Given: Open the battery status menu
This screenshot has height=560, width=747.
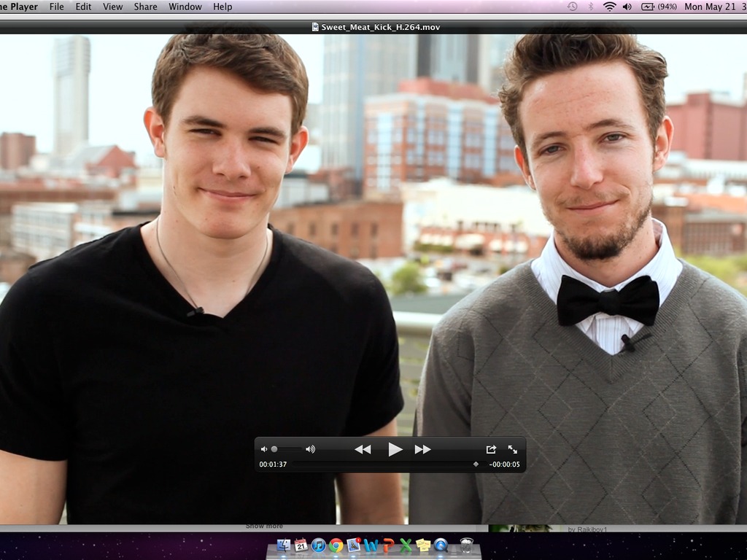Looking at the screenshot, I should pos(648,7).
